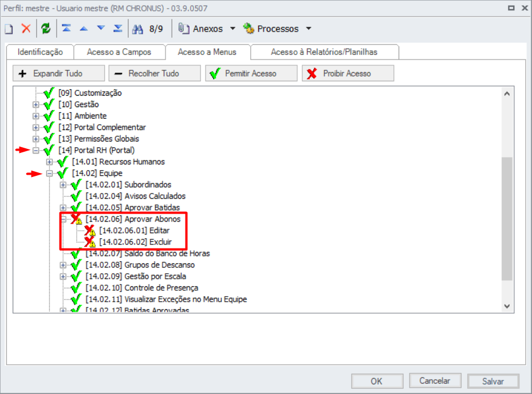Image resolution: width=532 pixels, height=394 pixels.
Task: Select the [11] Ambiente tree row
Action: [82, 116]
